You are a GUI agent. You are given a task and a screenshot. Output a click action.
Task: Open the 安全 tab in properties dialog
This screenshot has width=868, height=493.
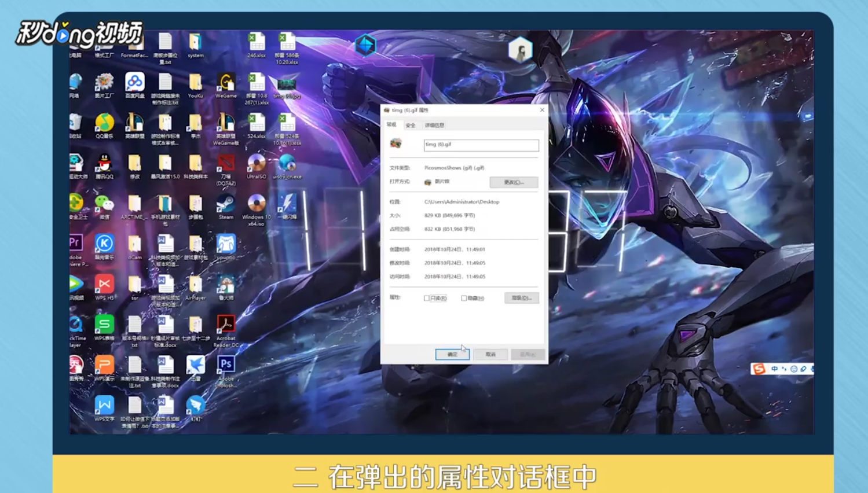[411, 125]
